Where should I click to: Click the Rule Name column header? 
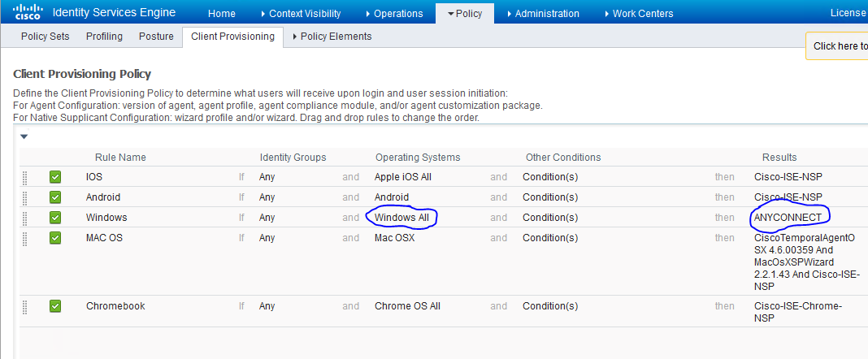tap(120, 157)
